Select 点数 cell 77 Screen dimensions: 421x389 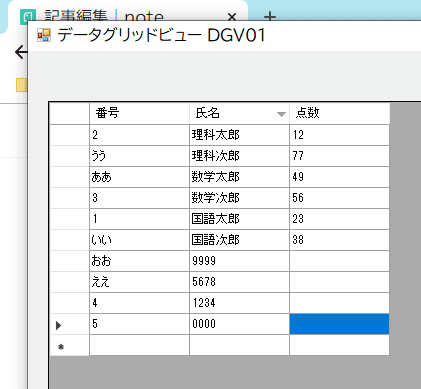(339, 156)
